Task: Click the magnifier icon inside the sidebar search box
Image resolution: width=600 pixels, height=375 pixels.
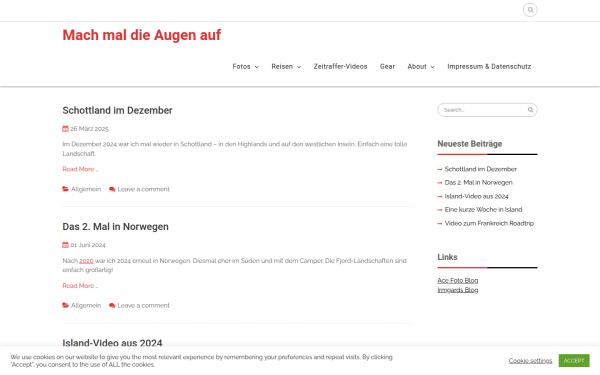Action: coord(530,110)
